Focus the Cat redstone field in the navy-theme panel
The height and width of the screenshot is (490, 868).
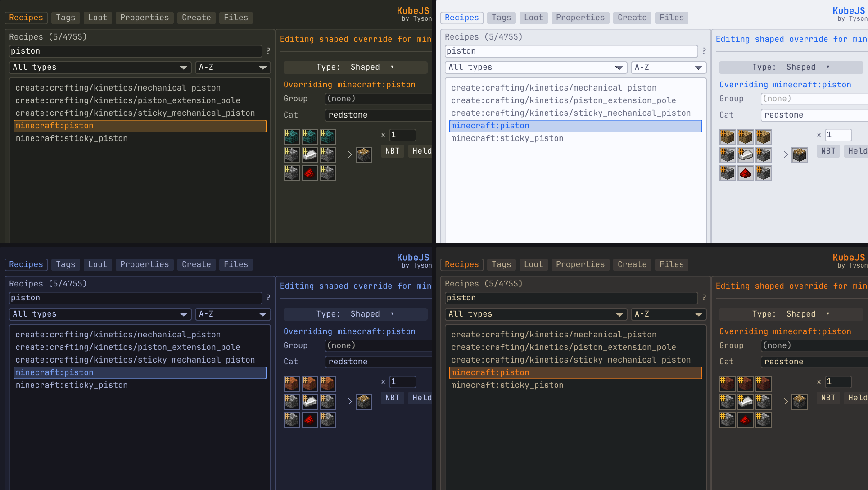378,362
